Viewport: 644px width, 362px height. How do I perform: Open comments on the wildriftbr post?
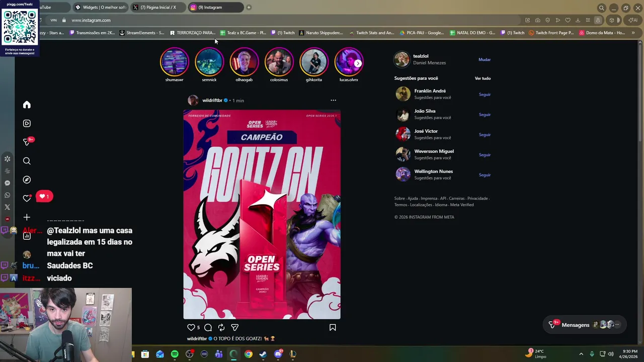(x=208, y=327)
